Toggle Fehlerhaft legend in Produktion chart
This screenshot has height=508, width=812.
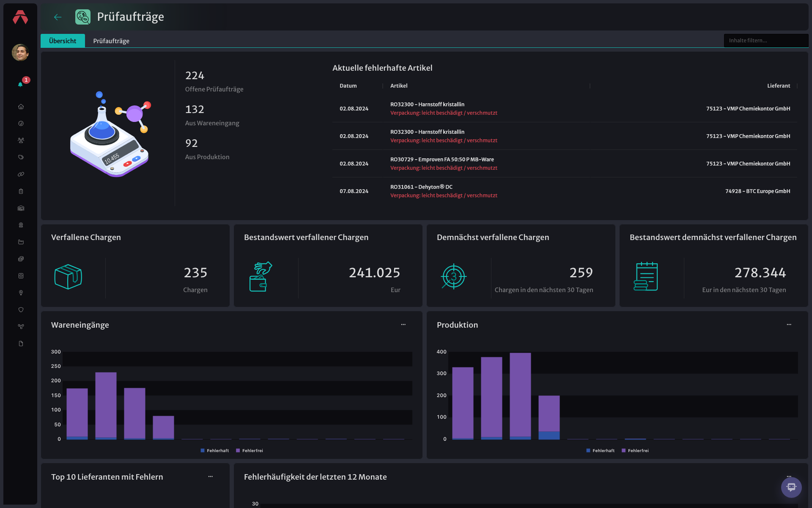tap(601, 450)
